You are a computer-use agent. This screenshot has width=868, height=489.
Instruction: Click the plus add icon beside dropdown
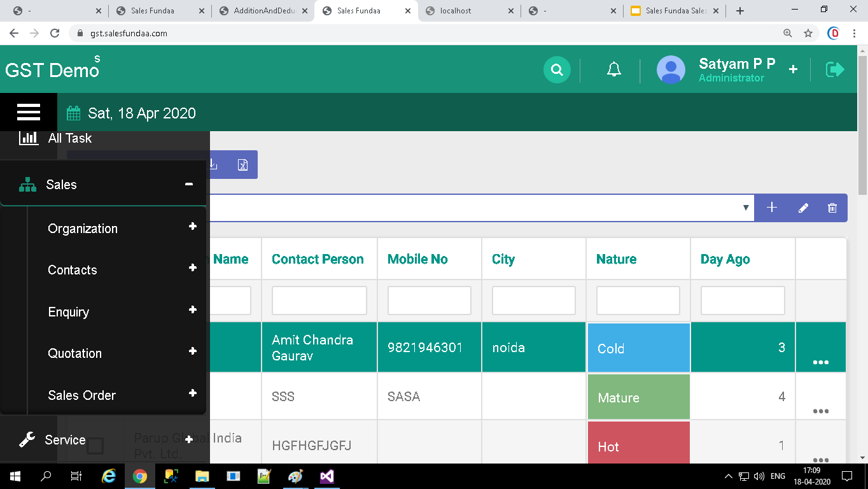point(772,208)
